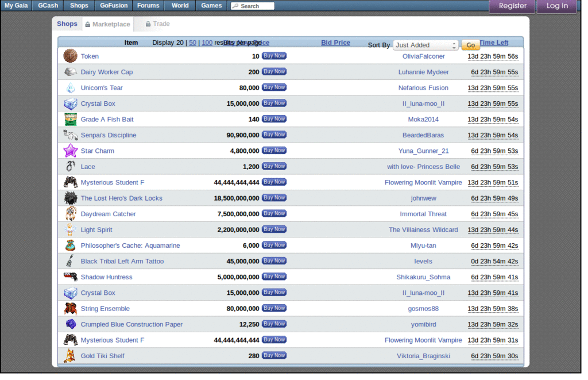Open seller OliviaFalconer's profile
This screenshot has height=380, width=588.
coord(424,56)
